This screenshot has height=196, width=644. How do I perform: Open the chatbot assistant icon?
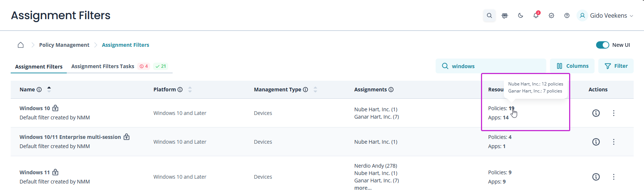[x=505, y=15]
